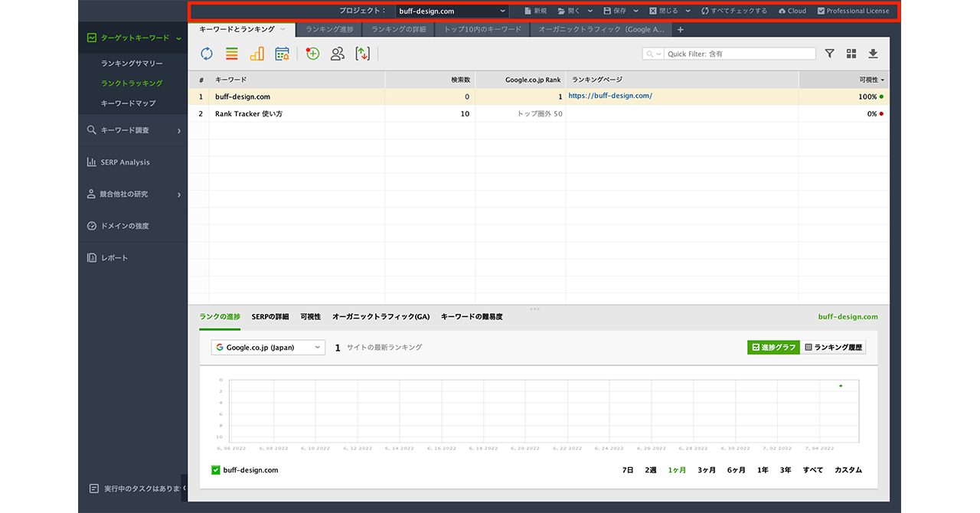Open the calendar scheduler icon with bell
Viewport: 980px width, 513px height.
(x=282, y=54)
